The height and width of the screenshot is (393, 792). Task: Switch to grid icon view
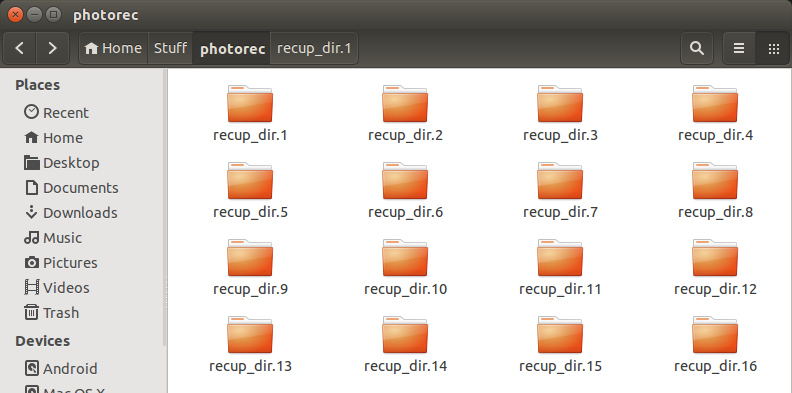click(x=773, y=48)
